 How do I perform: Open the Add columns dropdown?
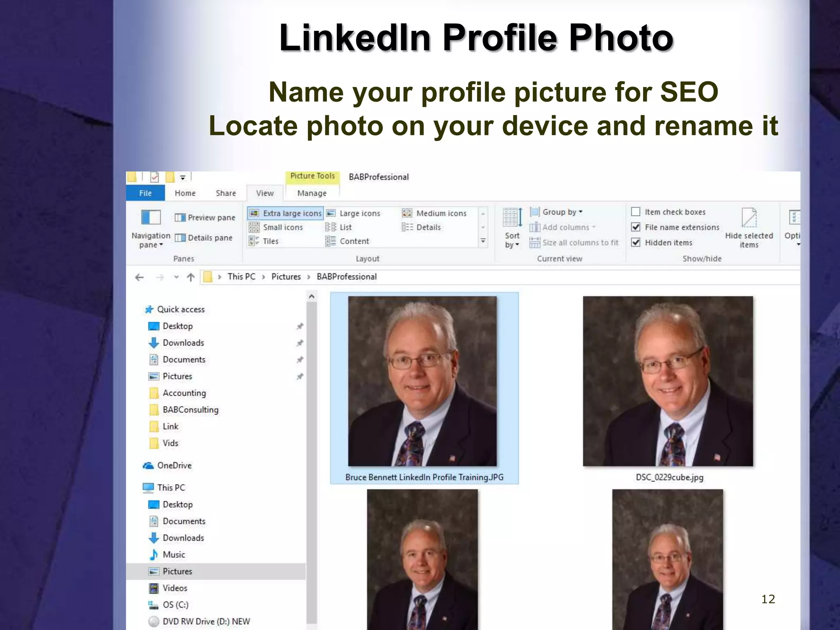tap(562, 227)
